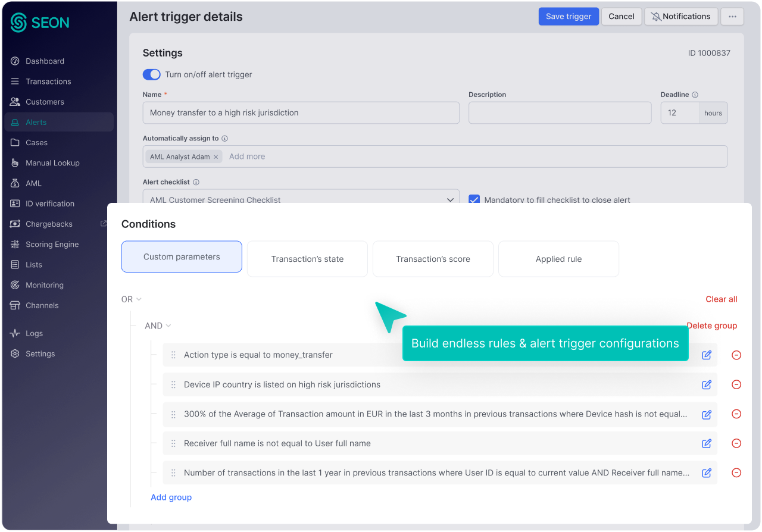Remove the Number of transactions condition
This screenshot has width=762, height=532.
[x=736, y=472]
